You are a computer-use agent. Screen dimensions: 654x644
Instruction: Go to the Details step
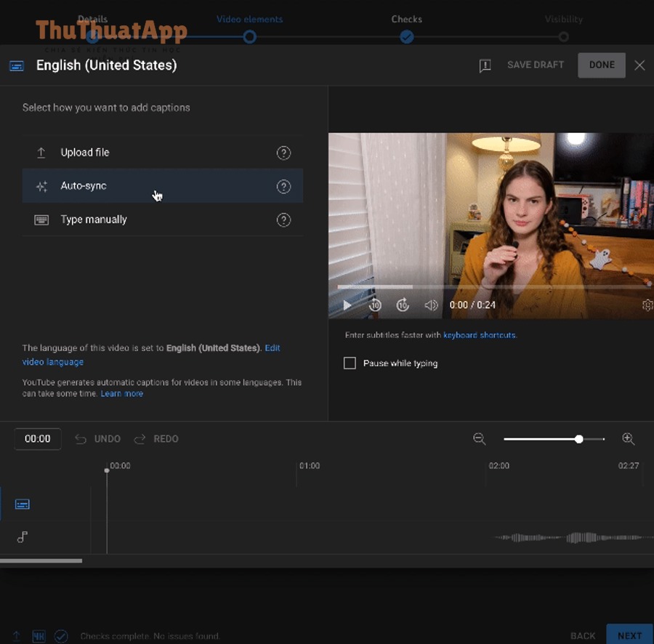(x=92, y=37)
